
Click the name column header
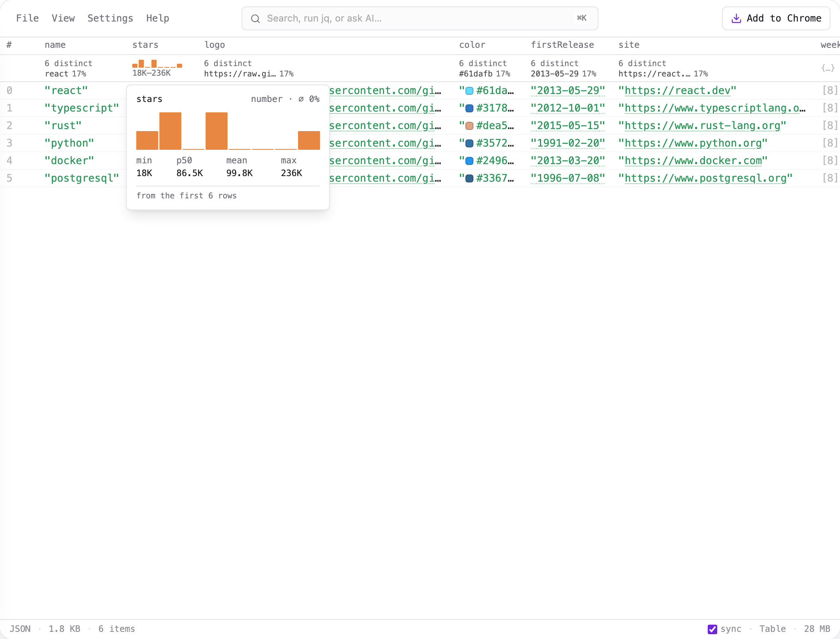point(55,45)
